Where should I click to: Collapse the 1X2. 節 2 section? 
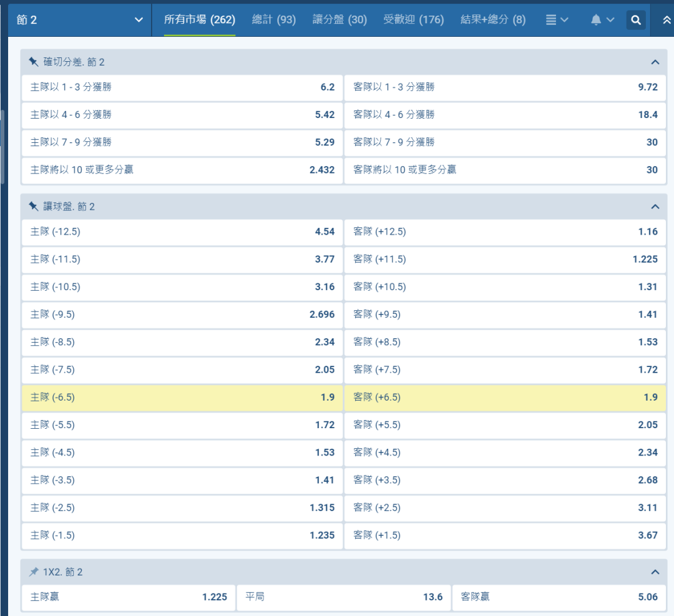[x=655, y=572]
